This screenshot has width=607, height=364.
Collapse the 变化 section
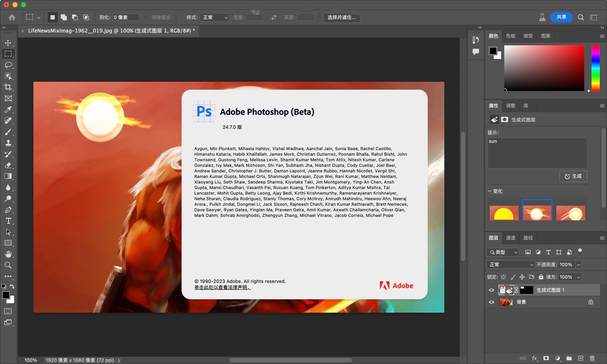pos(489,191)
